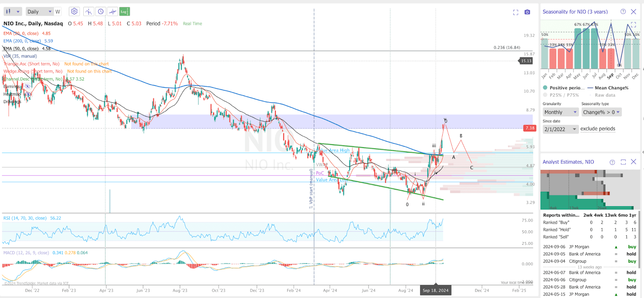
Task: Close the Seasonality for NIO panel
Action: point(634,12)
